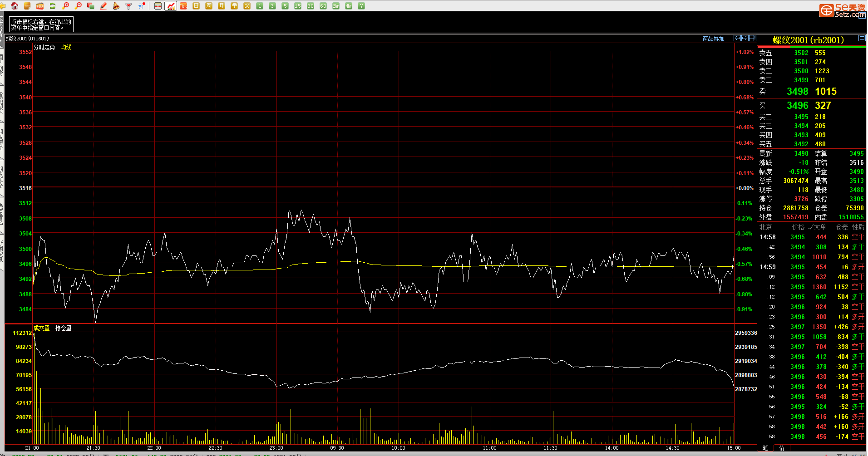Open the filter funnel icon

coord(129,6)
